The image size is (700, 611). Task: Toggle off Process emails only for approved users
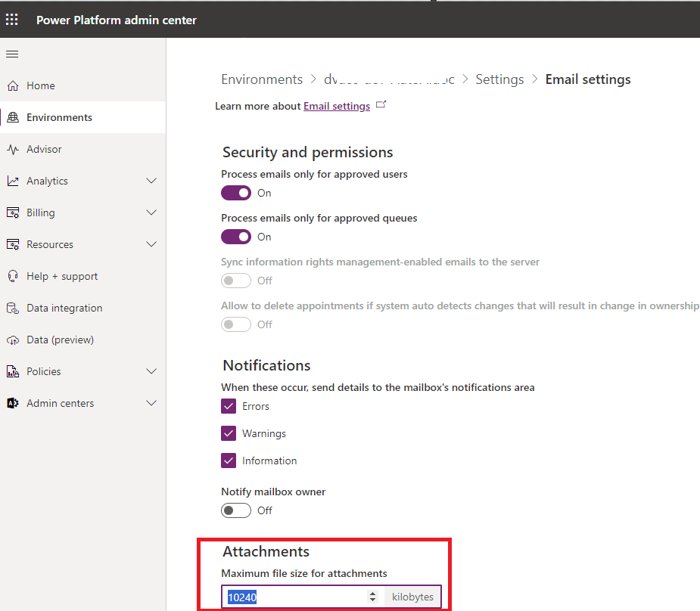pyautogui.click(x=236, y=193)
